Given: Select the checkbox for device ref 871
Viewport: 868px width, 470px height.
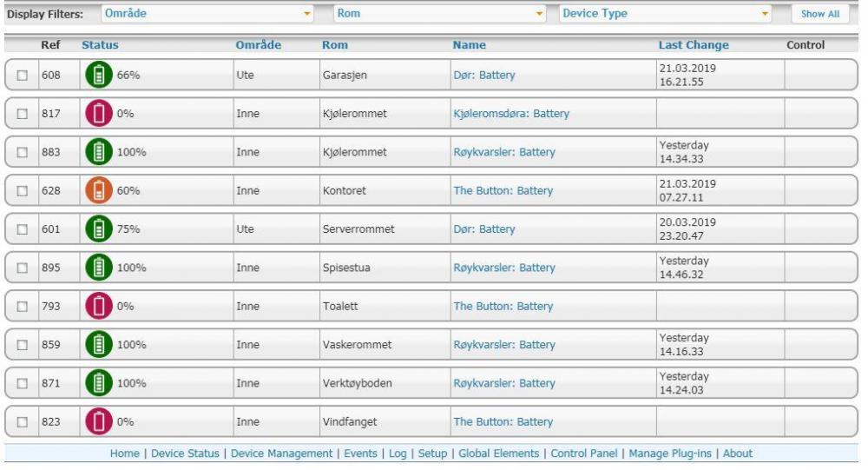Looking at the screenshot, I should (x=23, y=384).
